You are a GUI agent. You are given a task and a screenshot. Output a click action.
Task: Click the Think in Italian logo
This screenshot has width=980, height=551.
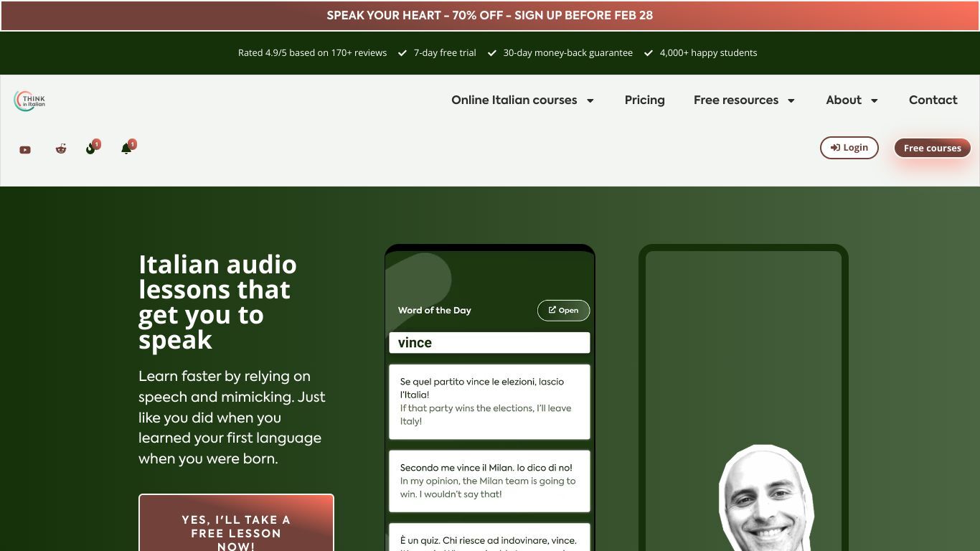pos(29,100)
